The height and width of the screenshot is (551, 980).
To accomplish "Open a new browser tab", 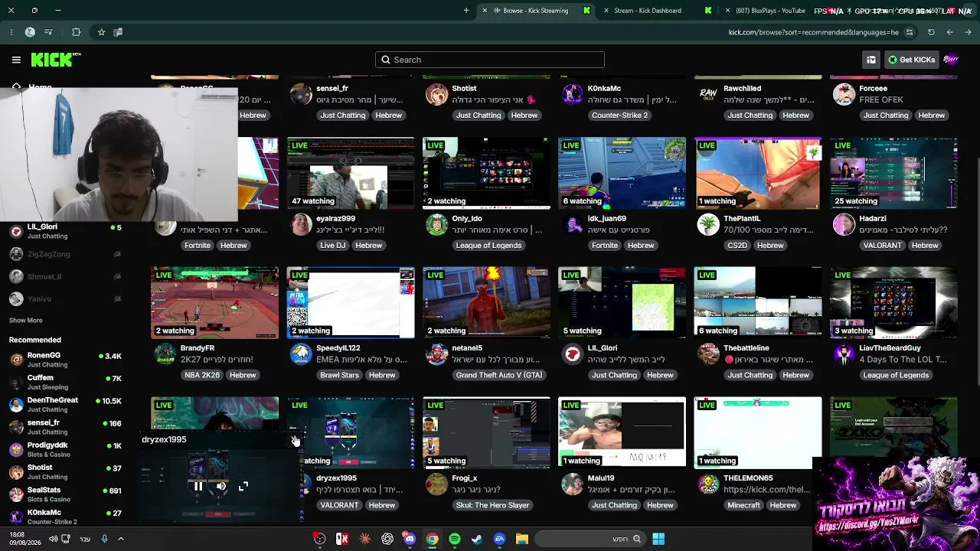I will point(466,11).
